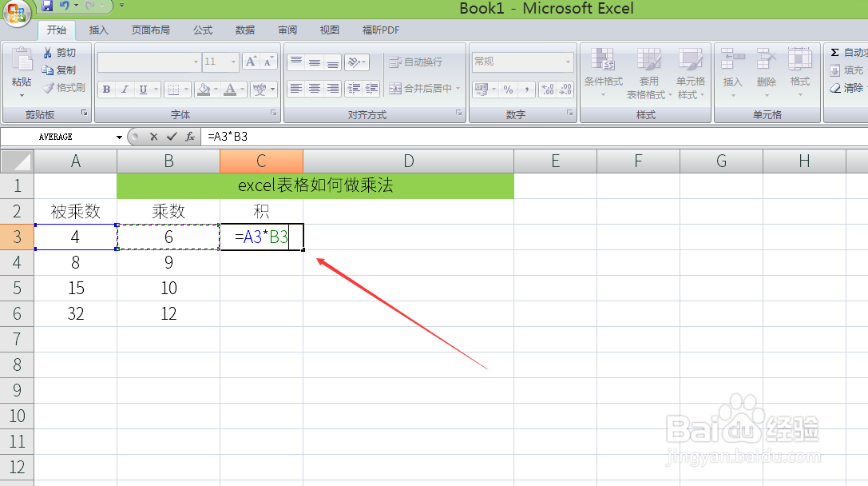
Task: Click the 清除 eraser icon
Action: tap(835, 88)
